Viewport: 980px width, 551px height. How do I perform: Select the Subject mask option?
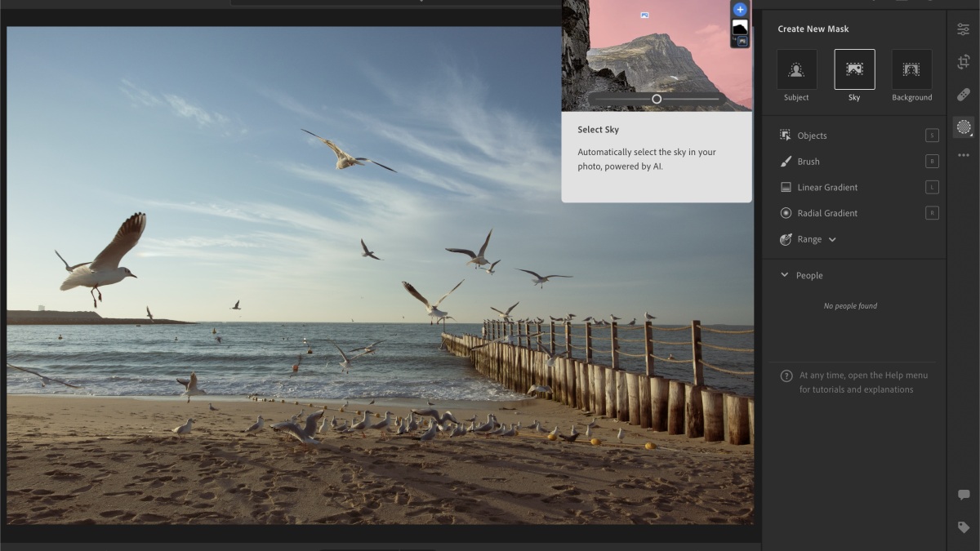click(796, 70)
